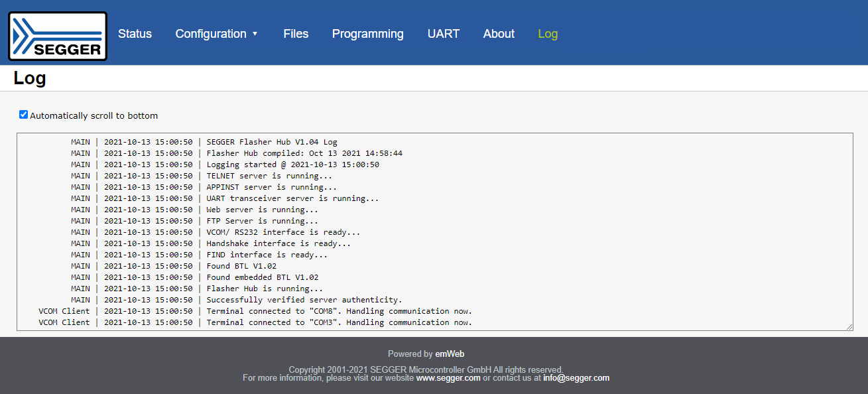Uncheck Automatically scroll to bottom checkbox
The width and height of the screenshot is (868, 394).
pos(24,115)
